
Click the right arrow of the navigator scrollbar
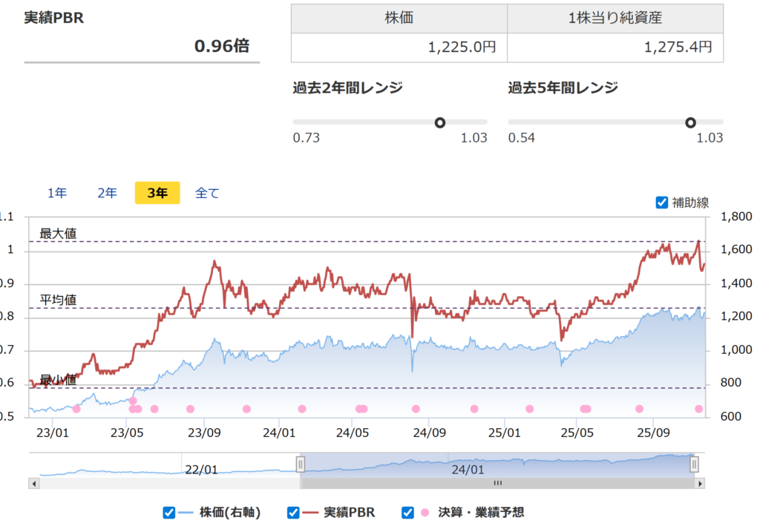pos(698,483)
